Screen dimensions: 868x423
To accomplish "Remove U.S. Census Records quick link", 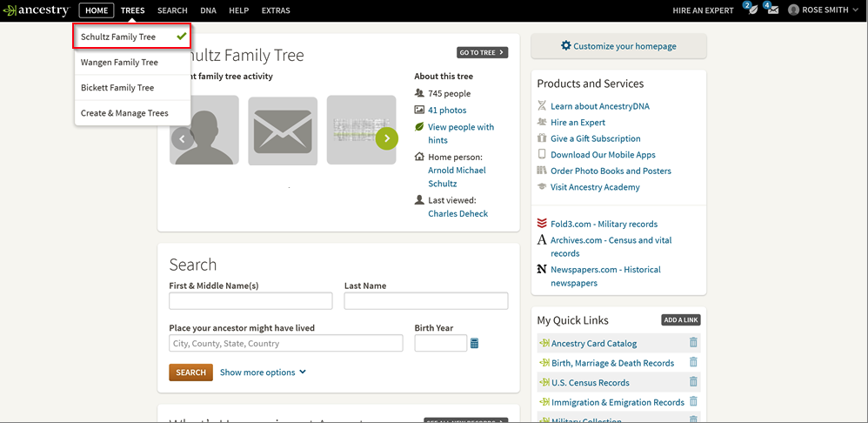I will pos(693,382).
